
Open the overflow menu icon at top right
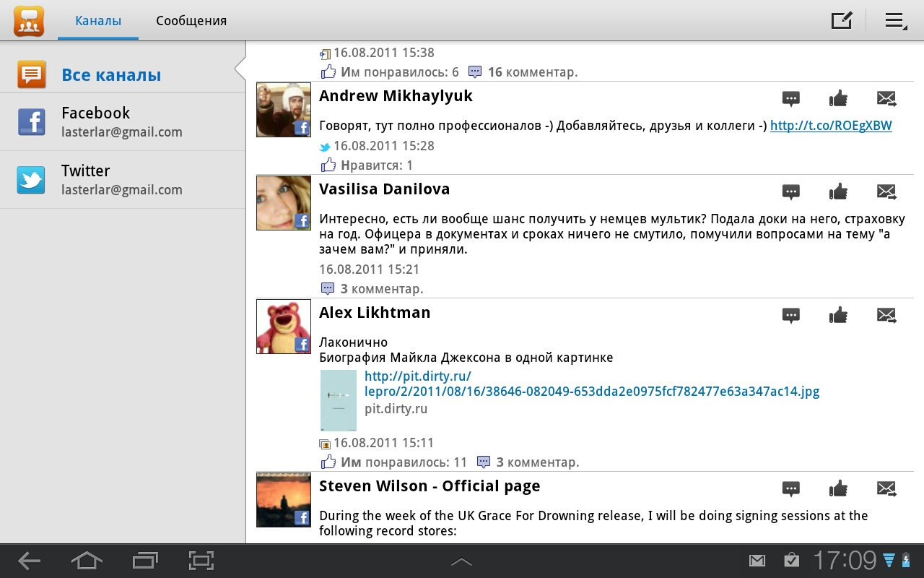tap(896, 21)
